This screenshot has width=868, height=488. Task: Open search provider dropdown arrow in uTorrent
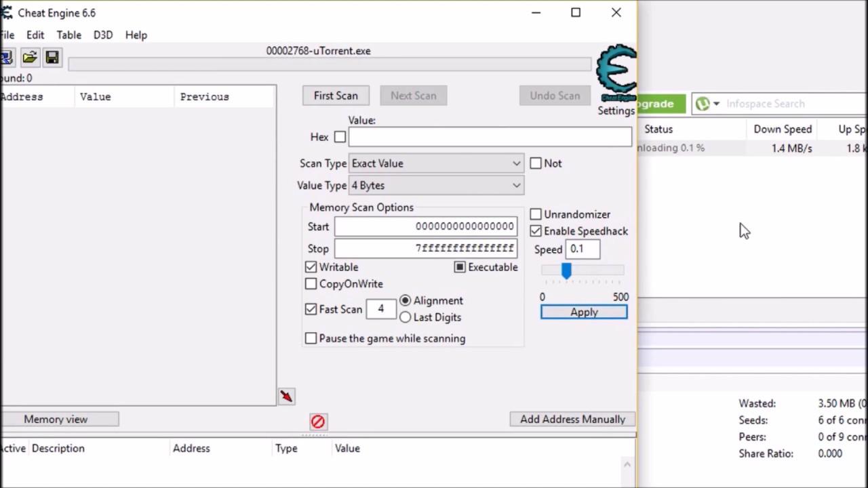(x=716, y=104)
